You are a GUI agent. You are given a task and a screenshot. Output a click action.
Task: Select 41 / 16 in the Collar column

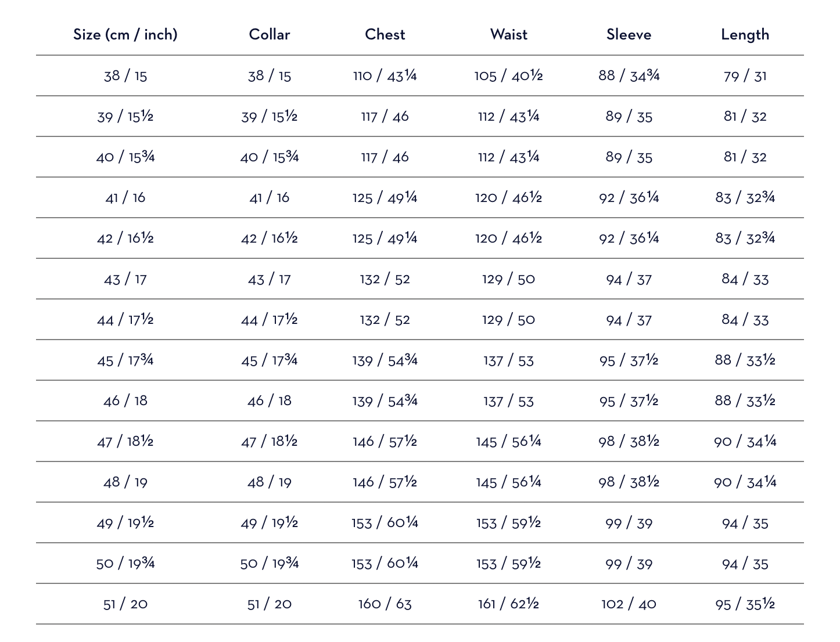(x=269, y=198)
